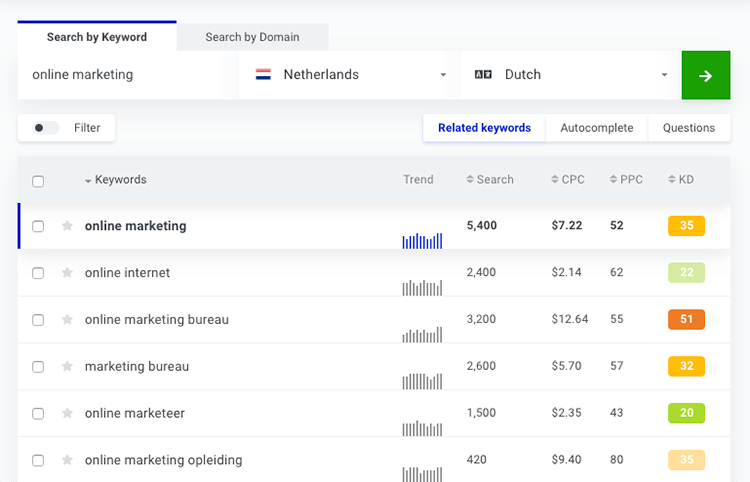Select the Questions tab

click(x=689, y=128)
